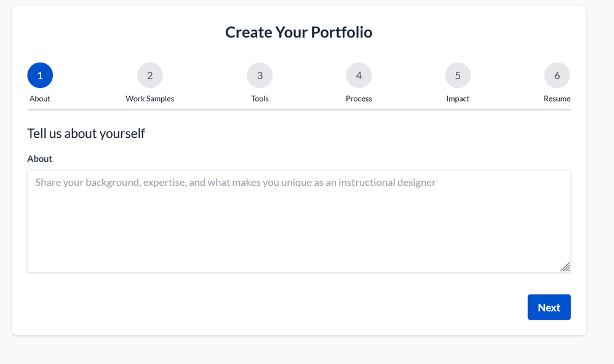The height and width of the screenshot is (364, 614).
Task: Focus the About text area
Action: 298,221
